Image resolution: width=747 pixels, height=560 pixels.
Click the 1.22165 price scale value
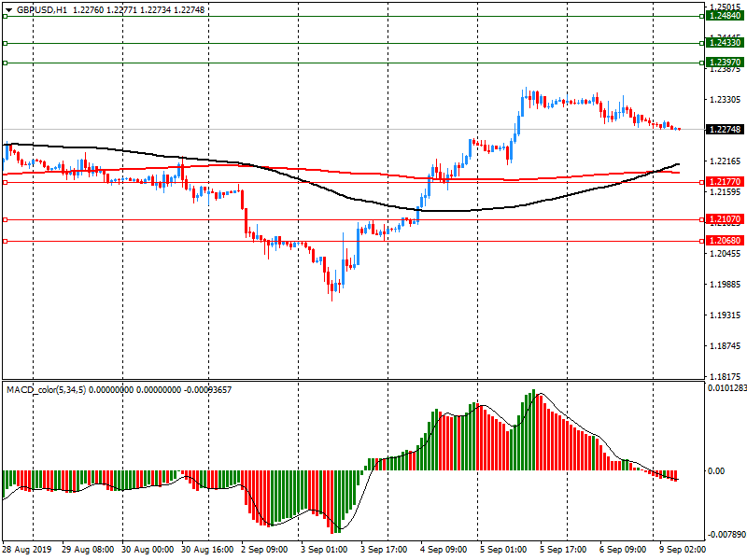coord(726,161)
